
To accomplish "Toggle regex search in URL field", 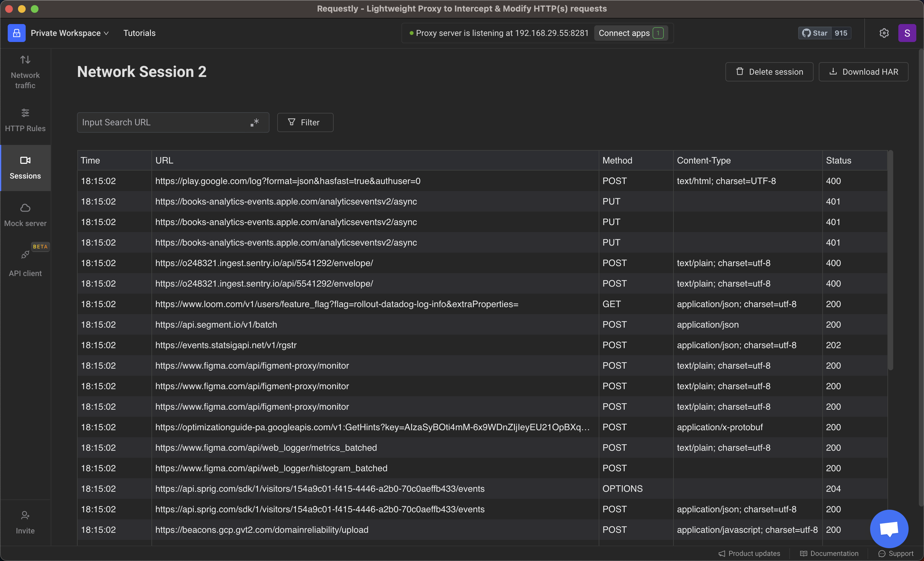I will tap(255, 122).
